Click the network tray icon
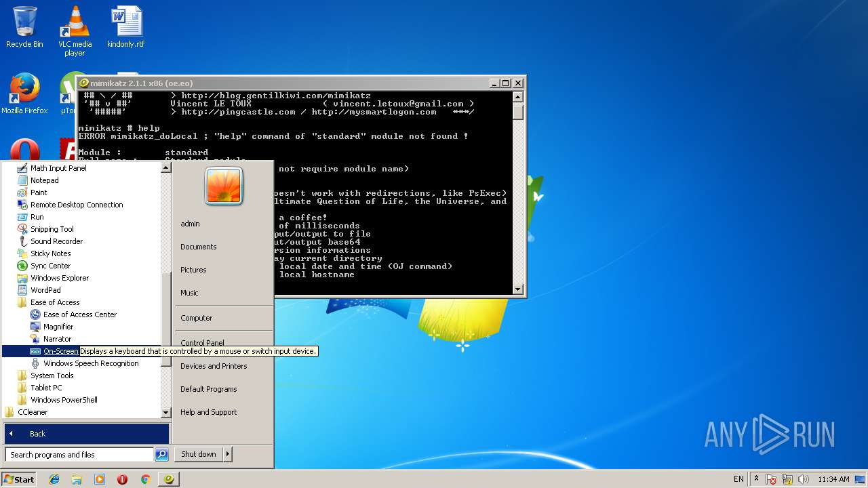The image size is (868, 488). 787,479
